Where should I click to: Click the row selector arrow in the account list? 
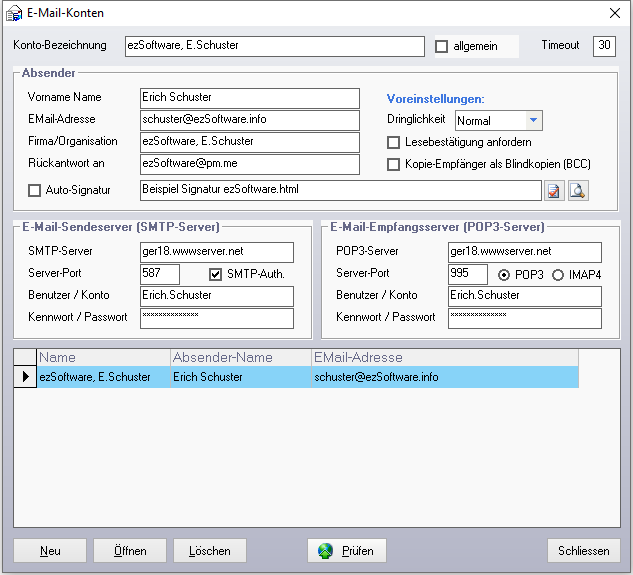pos(25,377)
